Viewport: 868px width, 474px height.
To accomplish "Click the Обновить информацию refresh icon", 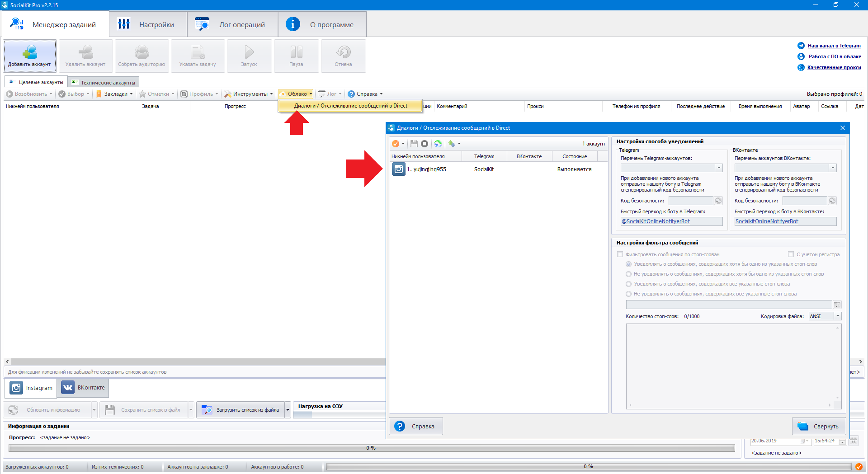I will [13, 410].
